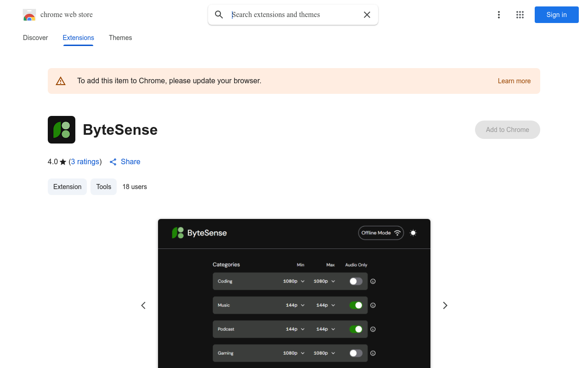The height and width of the screenshot is (368, 588).
Task: Click the Tools category chip
Action: coord(104,187)
